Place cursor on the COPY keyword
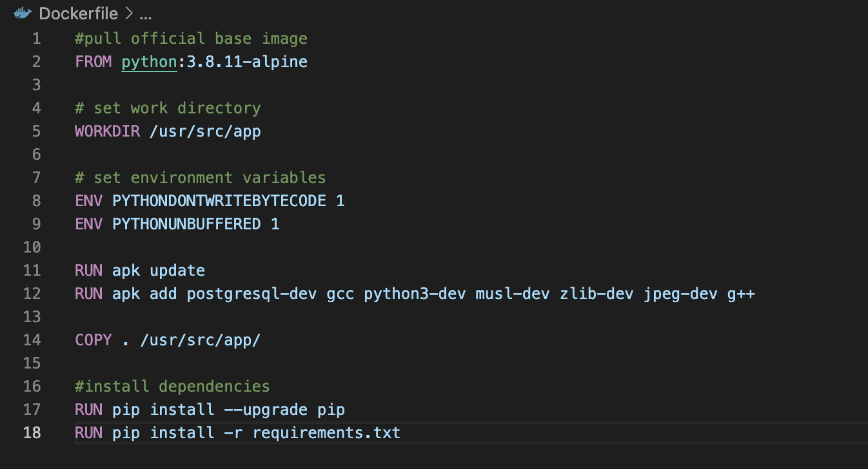Image resolution: width=868 pixels, height=469 pixels. [x=94, y=340]
